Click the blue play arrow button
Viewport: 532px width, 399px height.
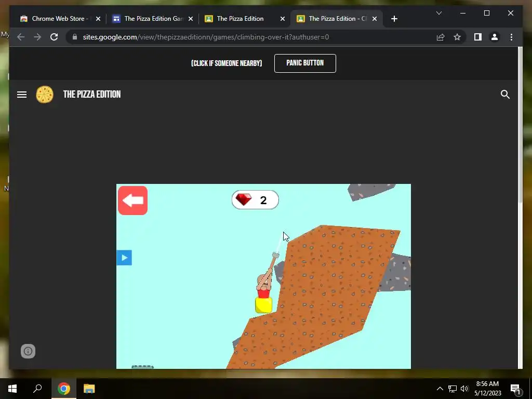pyautogui.click(x=124, y=258)
